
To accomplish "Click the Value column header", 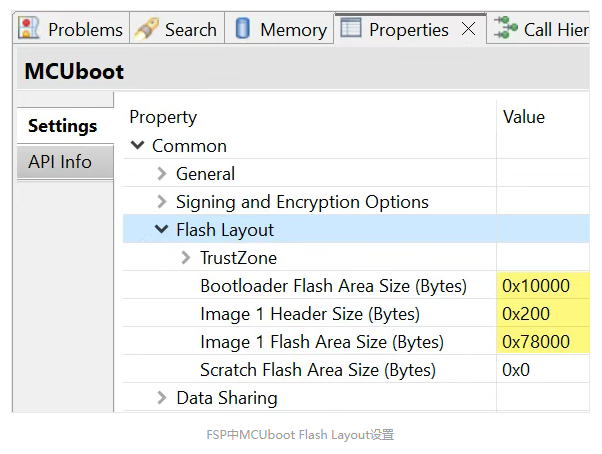I will pyautogui.click(x=524, y=117).
